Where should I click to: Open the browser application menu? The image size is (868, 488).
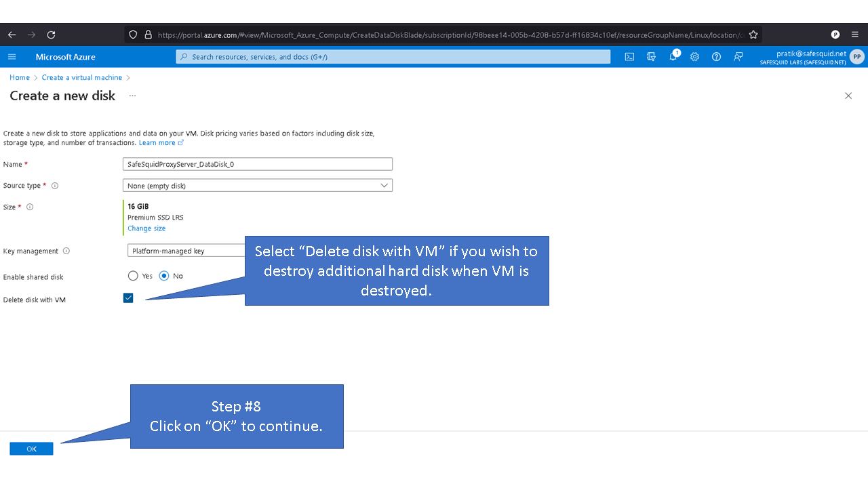[x=854, y=35]
